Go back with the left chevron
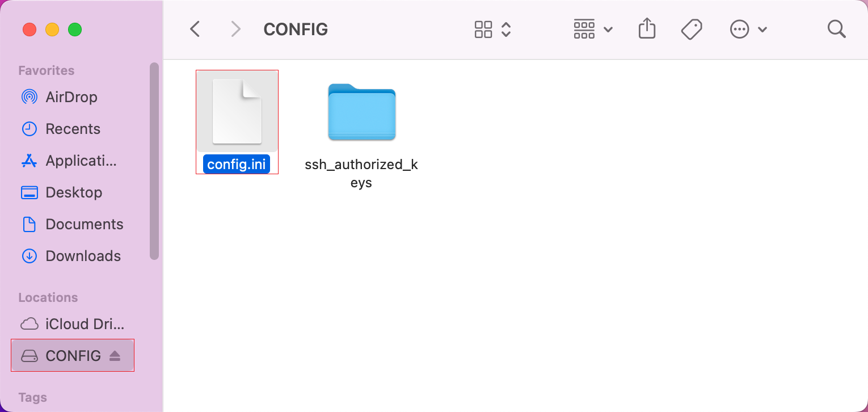This screenshot has height=412, width=868. point(195,29)
